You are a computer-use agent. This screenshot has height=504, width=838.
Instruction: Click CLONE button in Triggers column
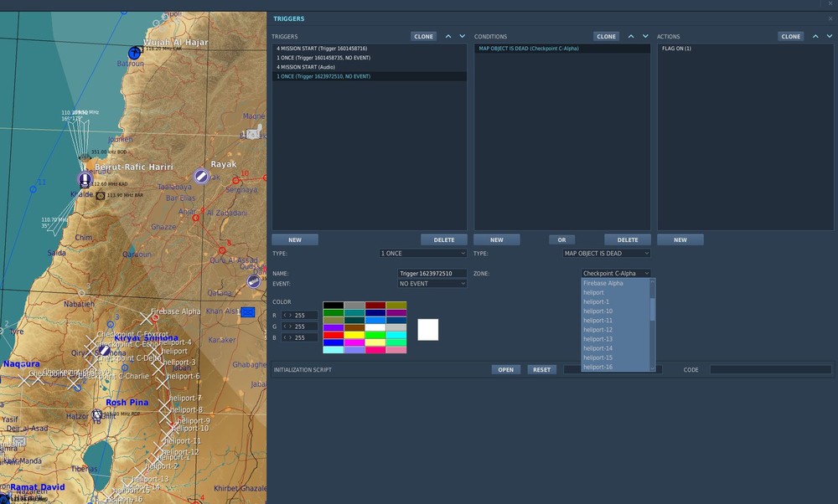pyautogui.click(x=424, y=37)
